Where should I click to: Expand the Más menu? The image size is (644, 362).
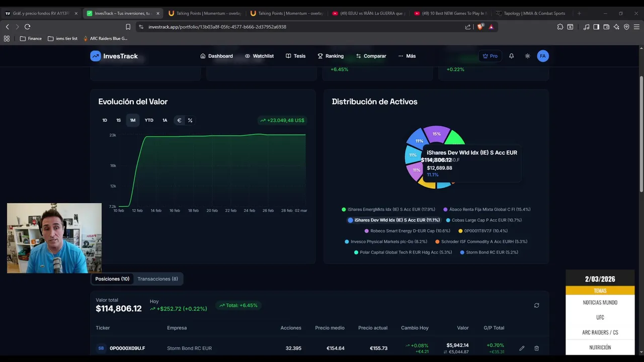pos(407,56)
